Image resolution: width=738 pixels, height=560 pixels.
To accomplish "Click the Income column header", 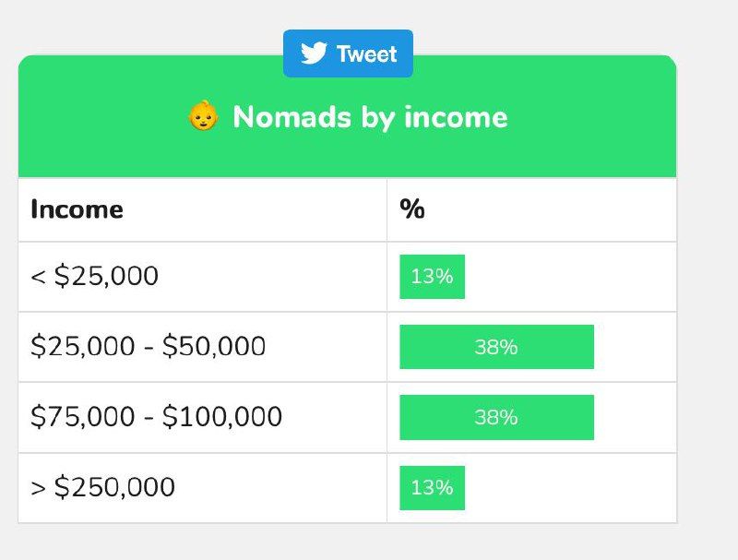I will (x=77, y=209).
